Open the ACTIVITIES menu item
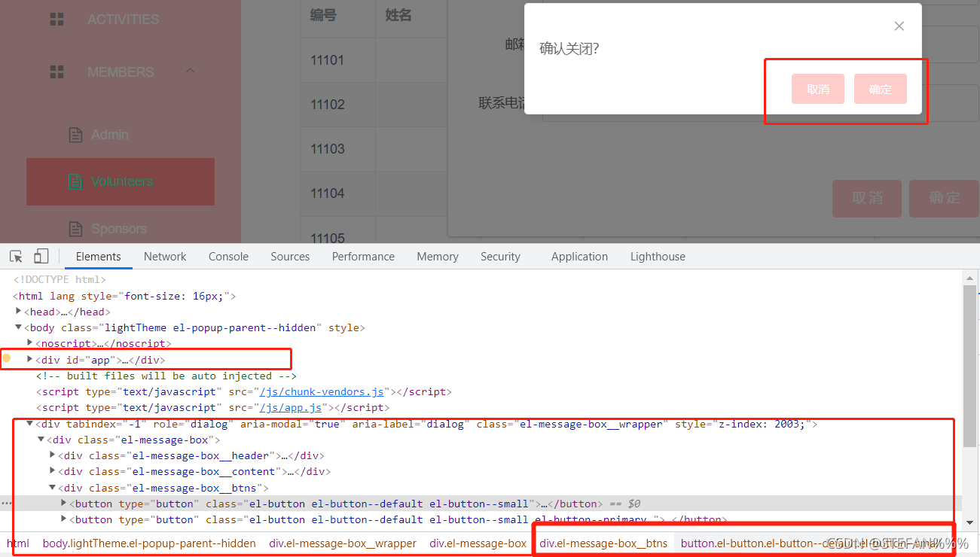 (124, 19)
